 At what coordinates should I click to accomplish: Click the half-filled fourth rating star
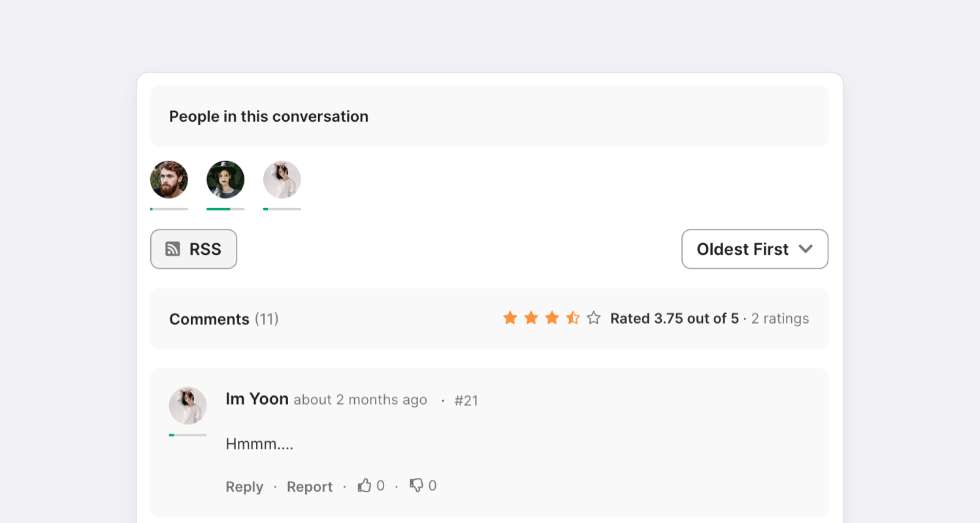(573, 318)
